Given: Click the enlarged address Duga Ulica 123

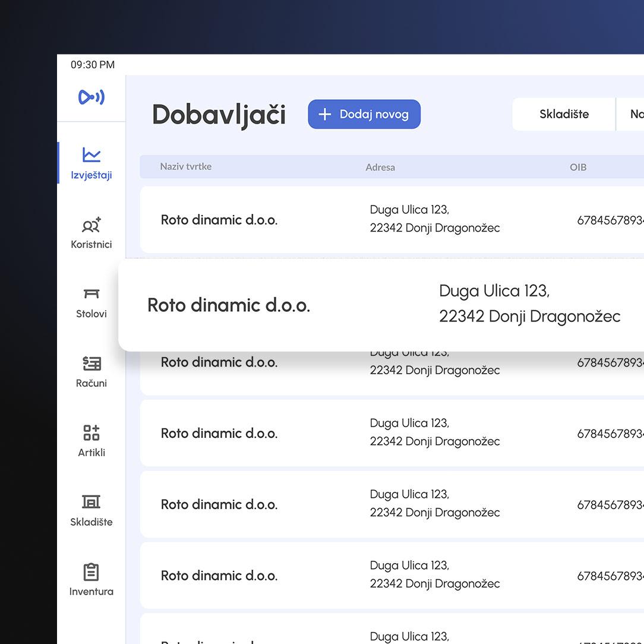Looking at the screenshot, I should point(494,291).
